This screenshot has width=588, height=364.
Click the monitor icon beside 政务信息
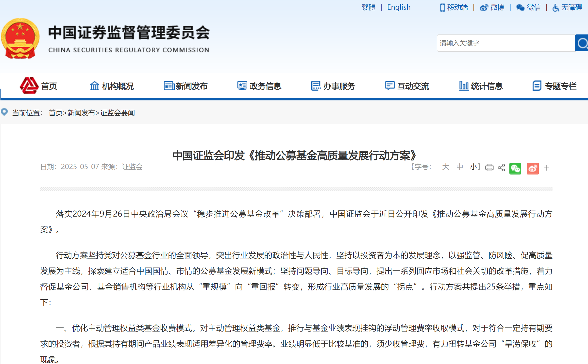pyautogui.click(x=242, y=86)
